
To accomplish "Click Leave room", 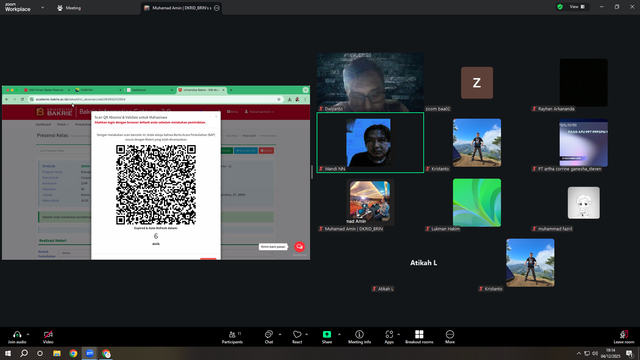I will click(624, 337).
